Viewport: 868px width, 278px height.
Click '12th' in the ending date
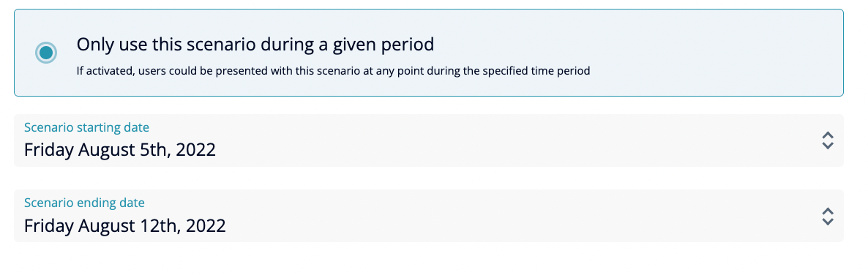161,225
